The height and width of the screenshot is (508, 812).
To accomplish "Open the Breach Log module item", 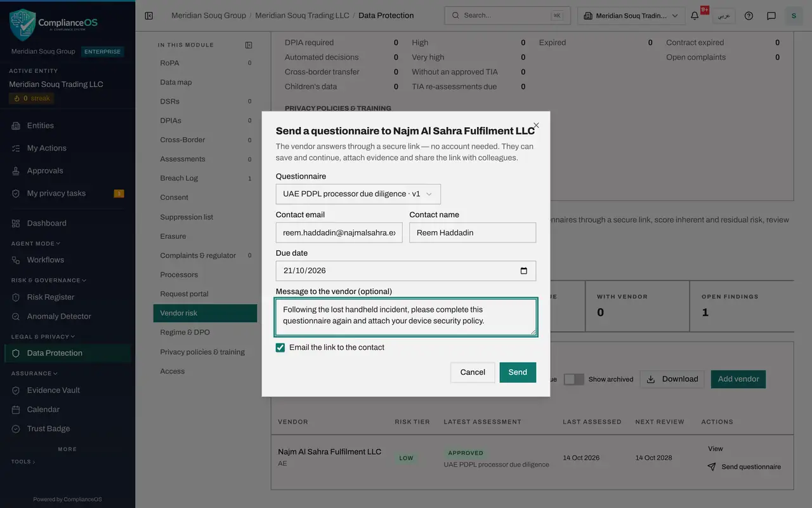I will tap(206, 178).
